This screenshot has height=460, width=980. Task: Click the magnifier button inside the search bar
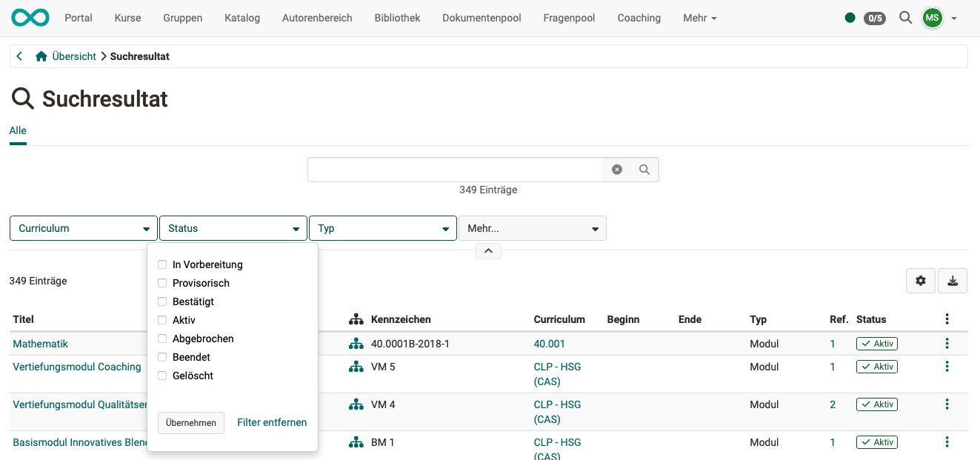[644, 169]
